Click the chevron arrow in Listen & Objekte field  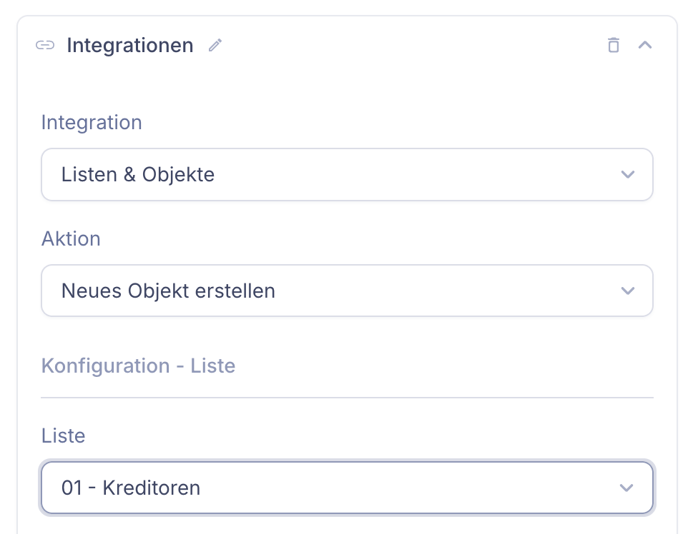pyautogui.click(x=628, y=175)
